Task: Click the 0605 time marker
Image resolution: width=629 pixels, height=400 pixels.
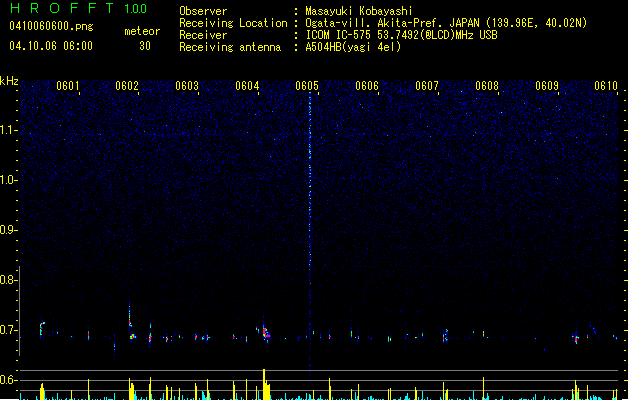Action: coord(307,86)
